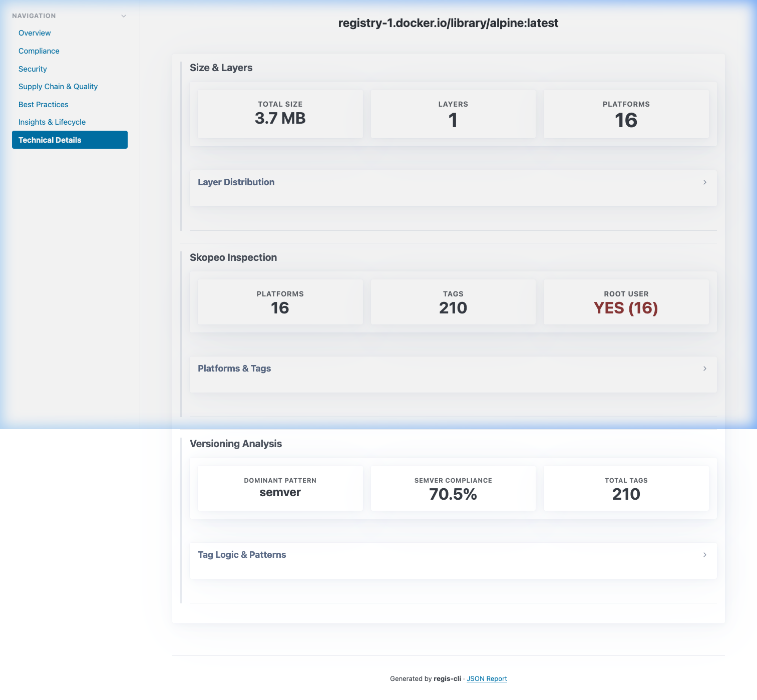Expand Tag Logic & Patterns section
The height and width of the screenshot is (700, 757).
tap(242, 555)
